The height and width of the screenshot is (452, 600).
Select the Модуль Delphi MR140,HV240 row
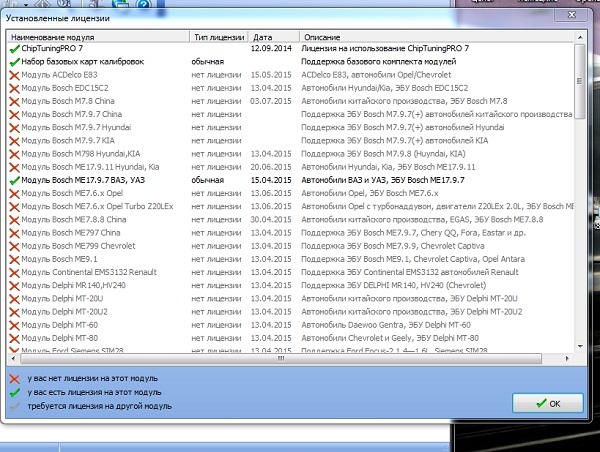(x=100, y=284)
